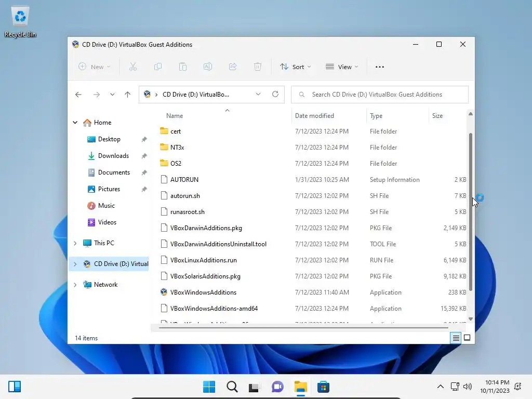Open the View dropdown menu
The width and height of the screenshot is (532, 399).
point(342,67)
